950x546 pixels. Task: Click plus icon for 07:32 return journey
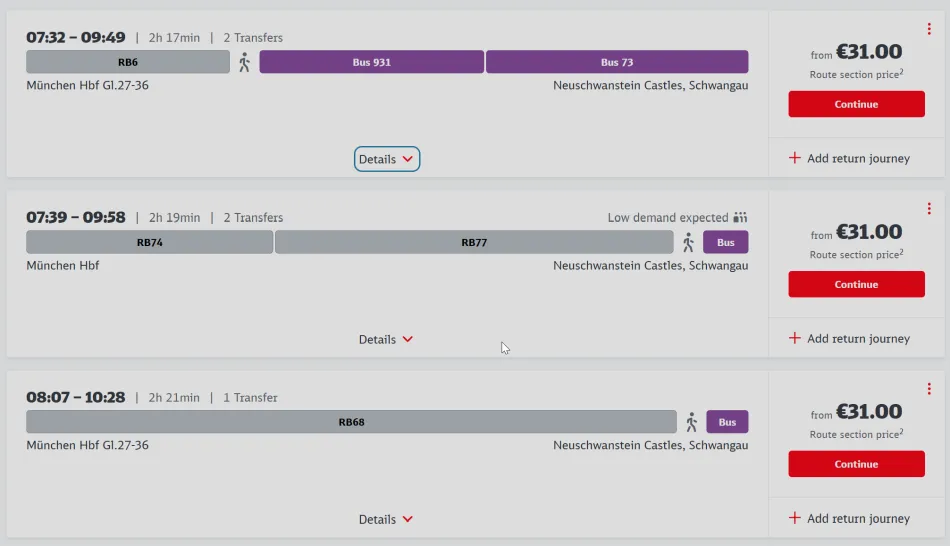pos(795,158)
